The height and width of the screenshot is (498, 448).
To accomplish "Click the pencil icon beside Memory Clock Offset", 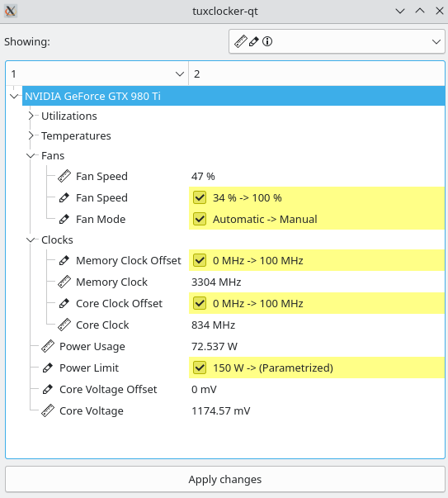I will click(x=64, y=260).
